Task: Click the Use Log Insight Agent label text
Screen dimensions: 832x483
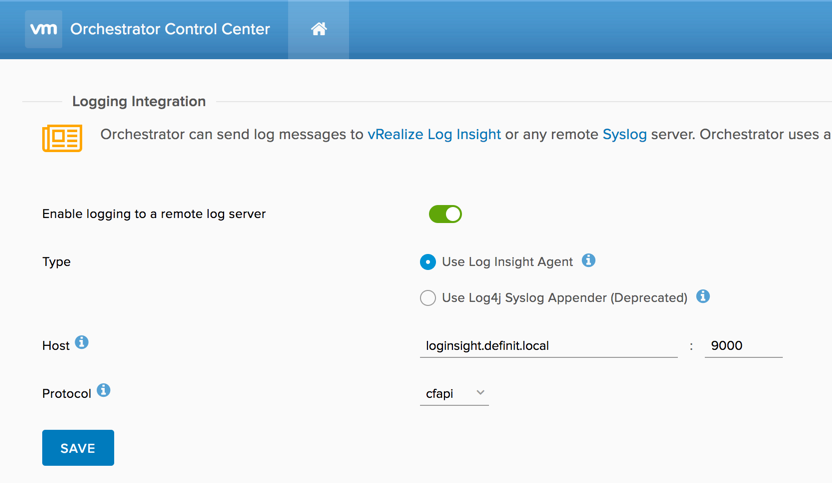Action: point(507,262)
